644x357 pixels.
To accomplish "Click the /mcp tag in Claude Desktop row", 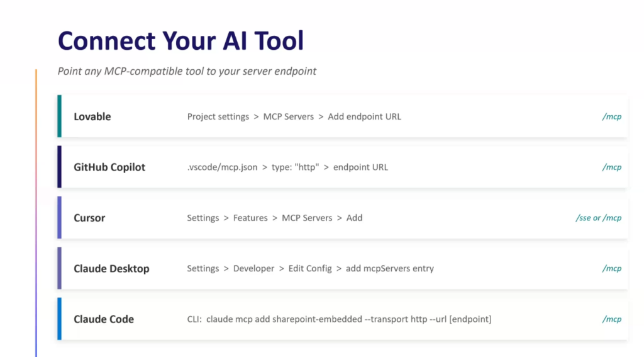I will (611, 268).
